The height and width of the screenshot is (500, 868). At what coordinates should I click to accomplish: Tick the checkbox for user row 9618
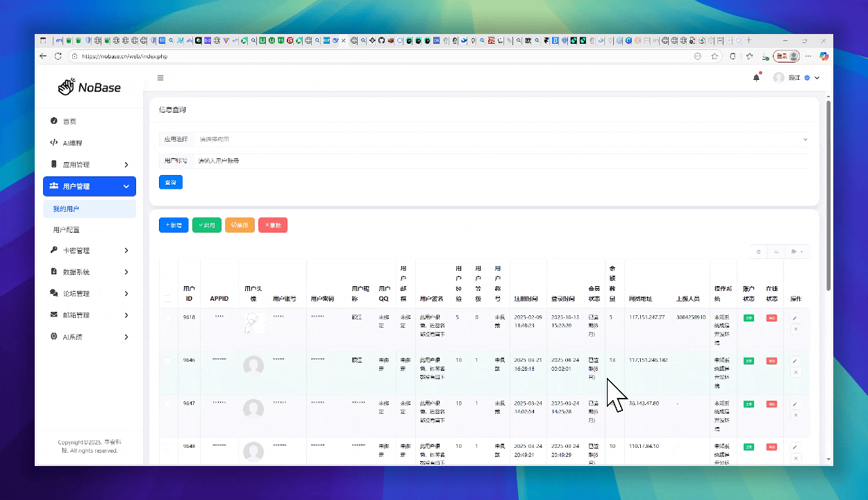point(167,317)
